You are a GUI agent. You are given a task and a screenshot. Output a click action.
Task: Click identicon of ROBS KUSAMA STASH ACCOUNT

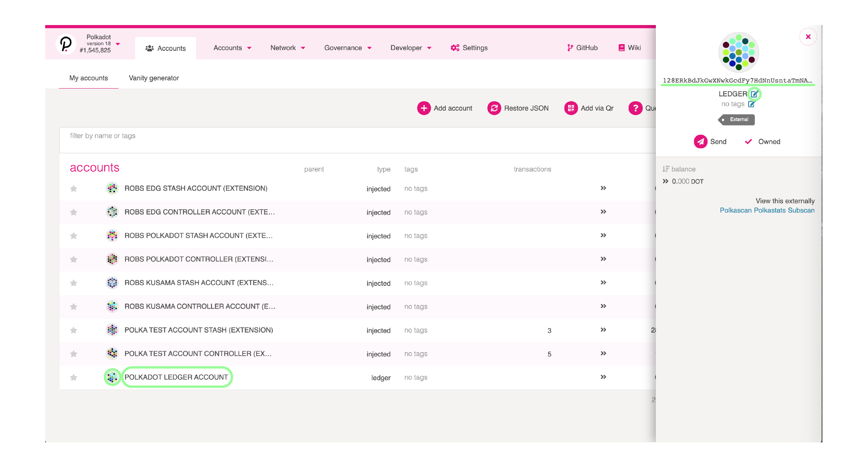coord(112,282)
